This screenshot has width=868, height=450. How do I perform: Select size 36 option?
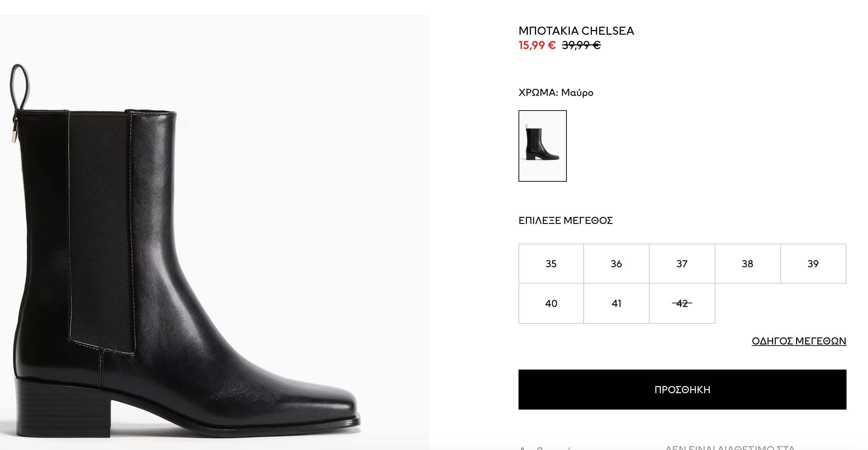[x=616, y=264]
